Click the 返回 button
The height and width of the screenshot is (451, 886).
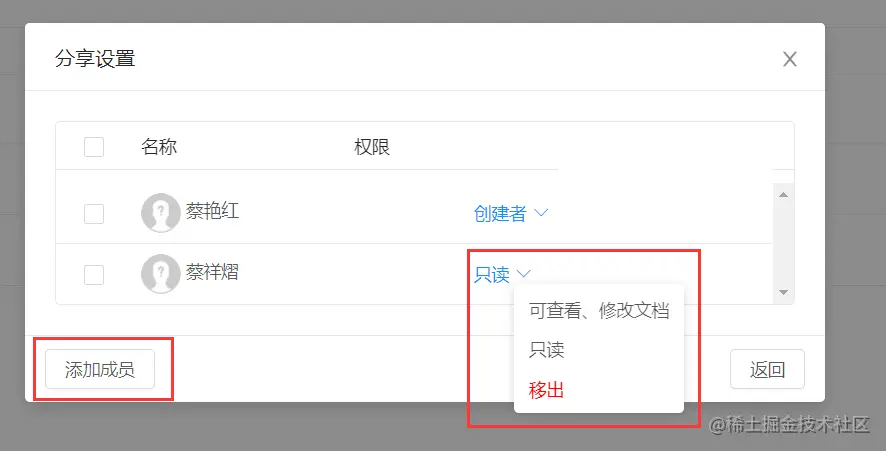coord(767,369)
